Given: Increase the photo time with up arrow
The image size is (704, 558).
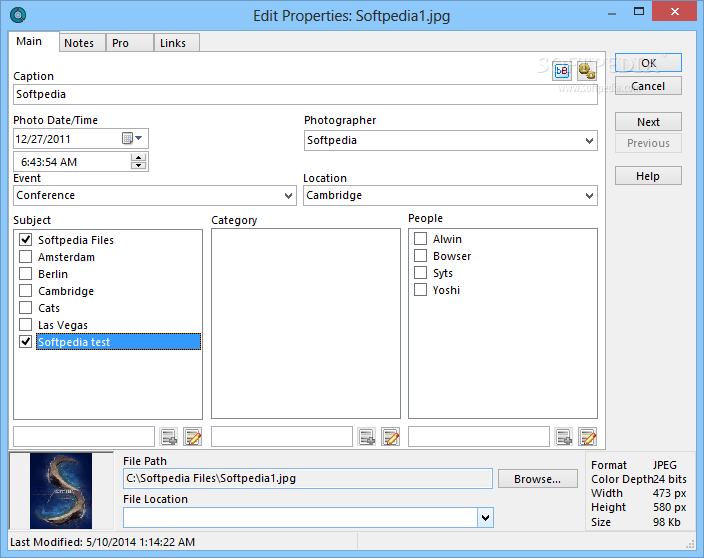Looking at the screenshot, I should (139, 158).
